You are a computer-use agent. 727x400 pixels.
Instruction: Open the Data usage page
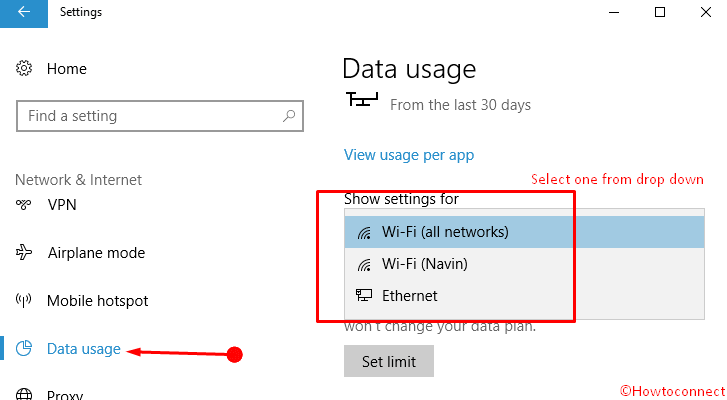tap(84, 349)
